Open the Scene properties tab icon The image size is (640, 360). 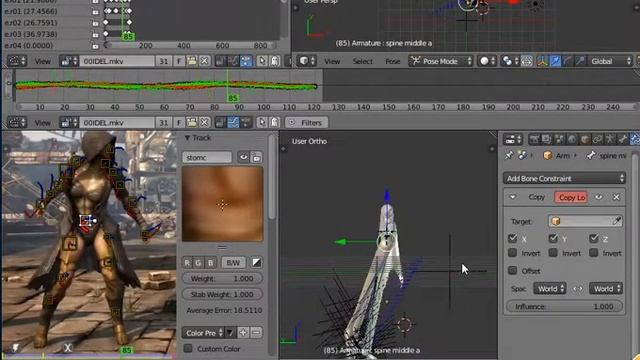[x=560, y=140]
